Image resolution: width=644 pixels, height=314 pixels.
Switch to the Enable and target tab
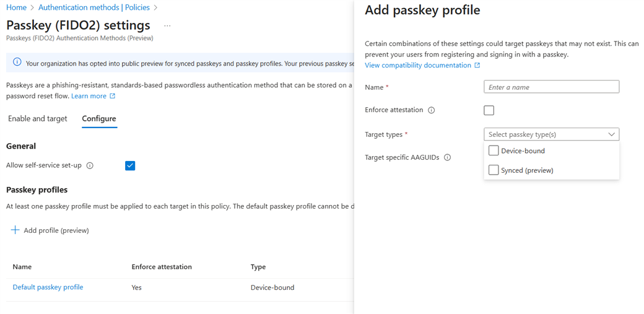click(x=38, y=118)
